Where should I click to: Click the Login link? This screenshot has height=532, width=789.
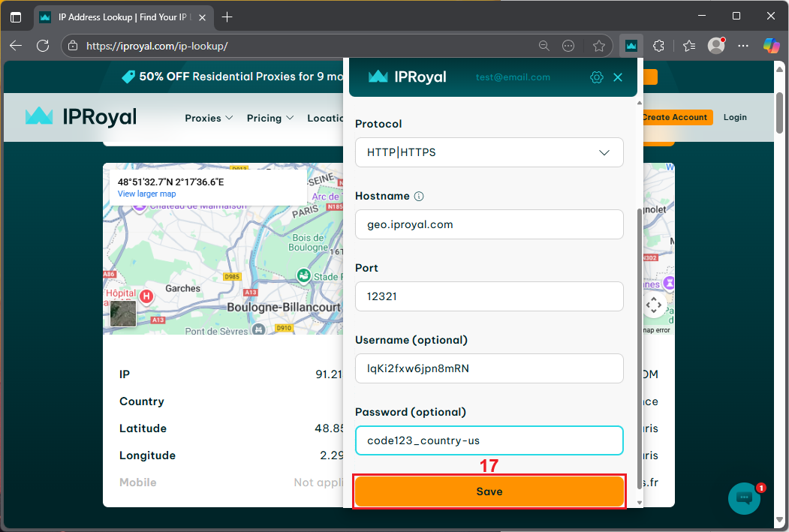point(735,117)
